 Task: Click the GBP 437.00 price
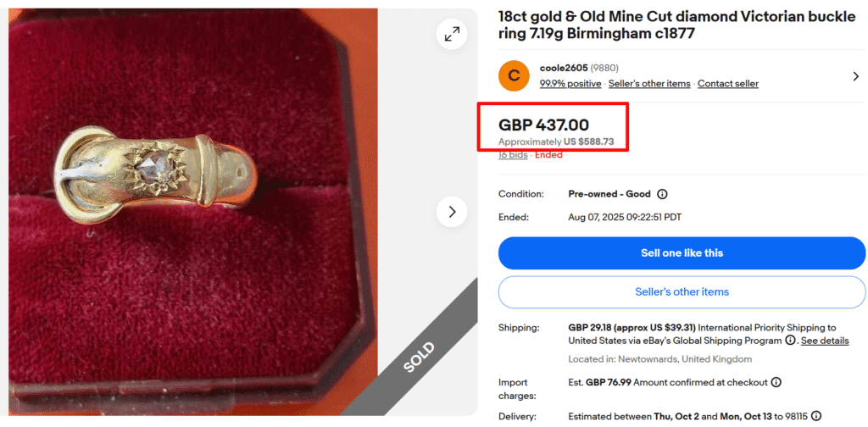coord(543,125)
